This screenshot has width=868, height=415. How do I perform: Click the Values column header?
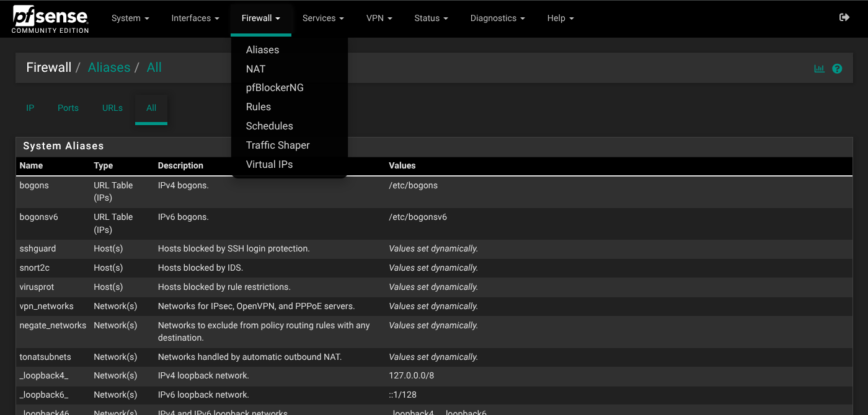[x=402, y=165]
